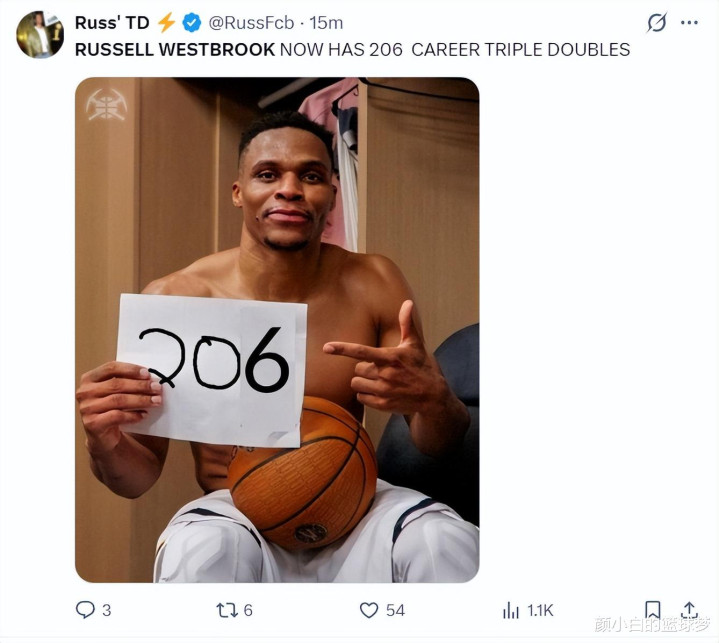Open Grok explain icon beside timestamp
The height and width of the screenshot is (643, 719).
pos(656,22)
